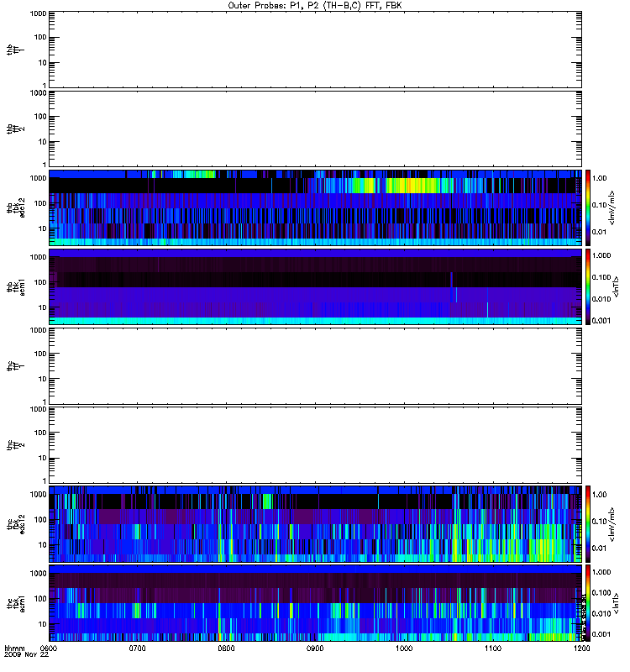630x672 pixels.
Task: Select the 'thc fff 1' panel axis label
Action: (15, 366)
